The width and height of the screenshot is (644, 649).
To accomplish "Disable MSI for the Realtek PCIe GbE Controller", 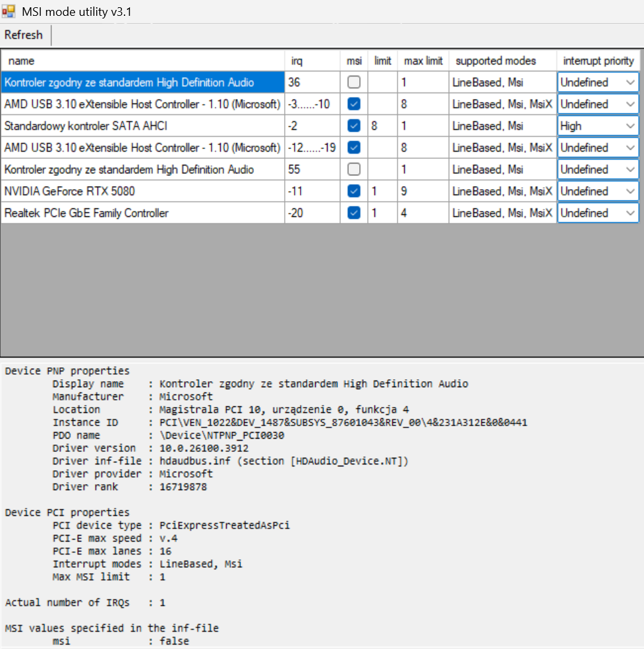I will (x=354, y=213).
